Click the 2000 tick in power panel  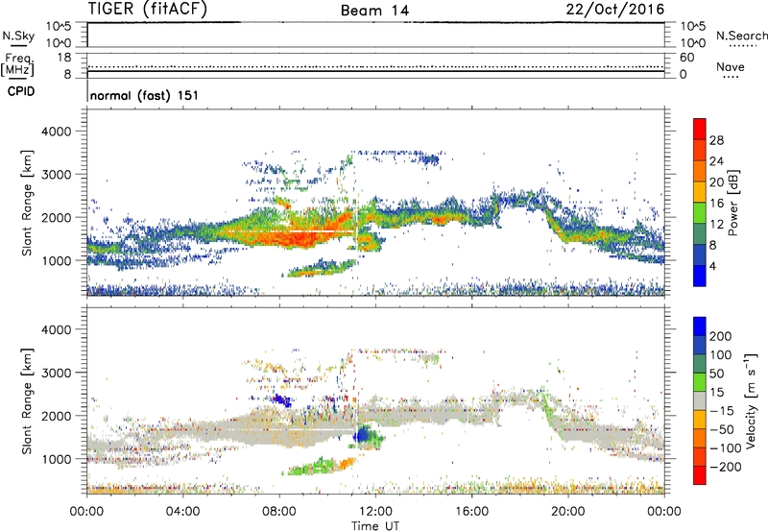click(57, 217)
